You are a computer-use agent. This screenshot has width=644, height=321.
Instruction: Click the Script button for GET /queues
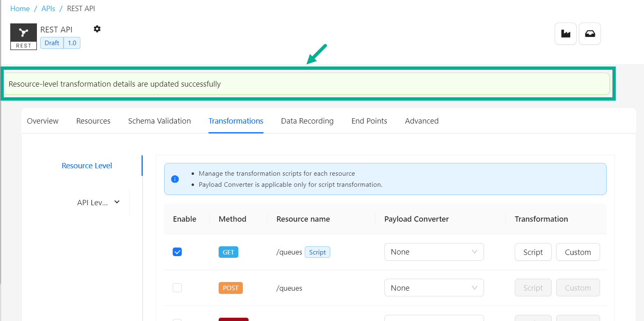tap(533, 252)
